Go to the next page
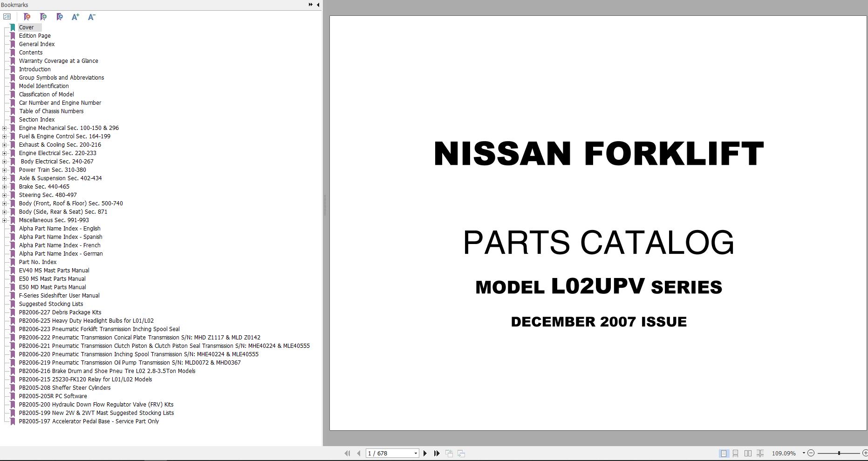The image size is (868, 461). tap(425, 453)
